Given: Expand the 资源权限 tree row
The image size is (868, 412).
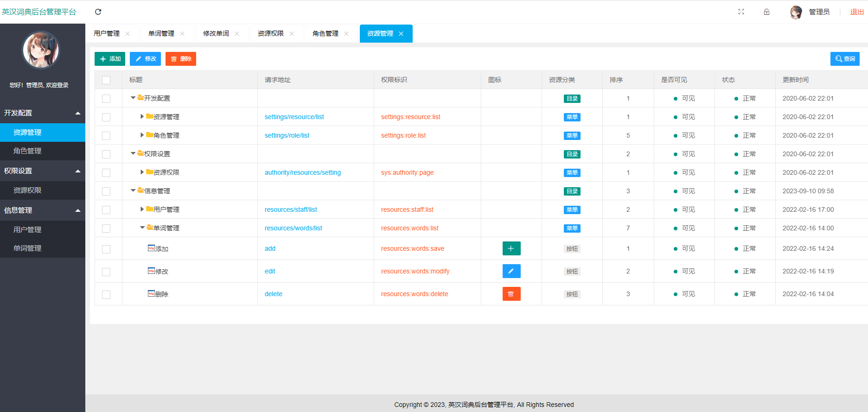Looking at the screenshot, I should pos(142,172).
